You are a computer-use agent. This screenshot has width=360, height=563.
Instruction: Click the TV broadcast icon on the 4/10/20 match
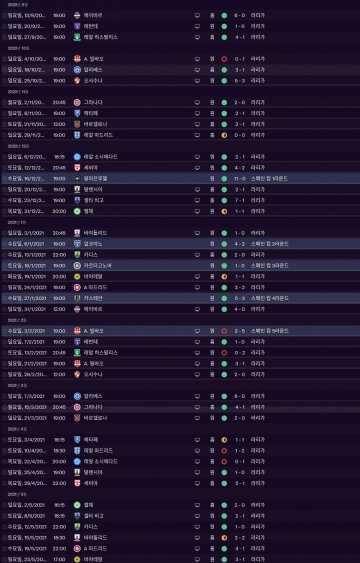(197, 59)
